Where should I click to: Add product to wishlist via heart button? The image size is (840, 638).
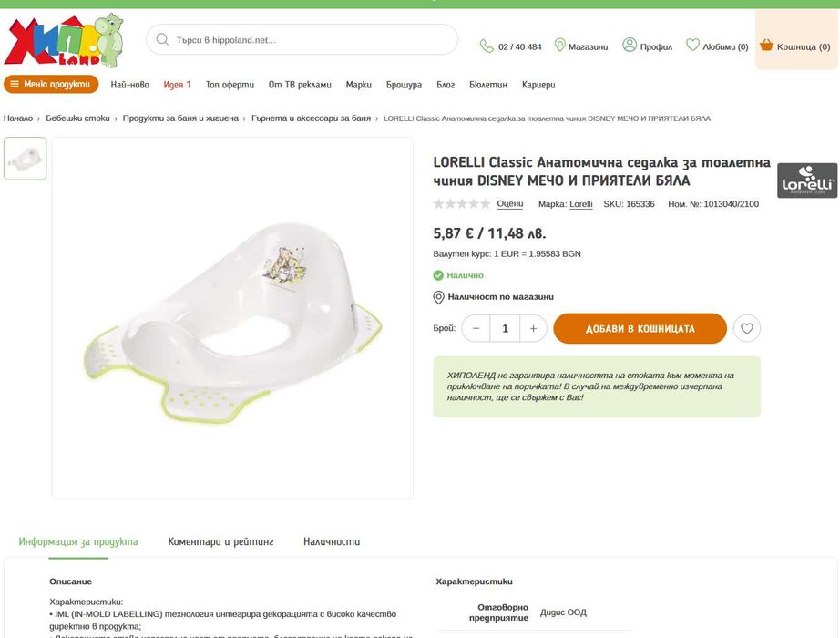click(747, 328)
